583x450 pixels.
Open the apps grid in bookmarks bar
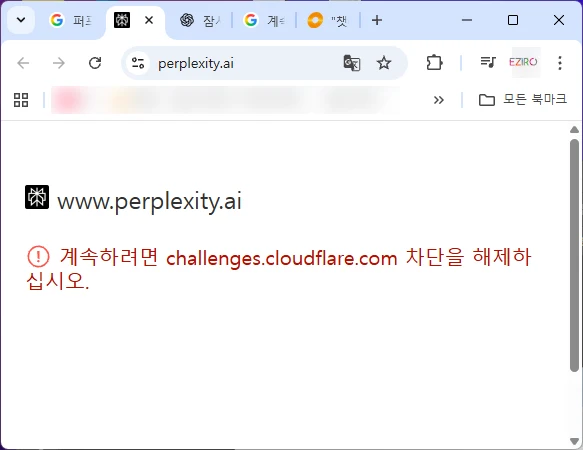click(x=21, y=100)
